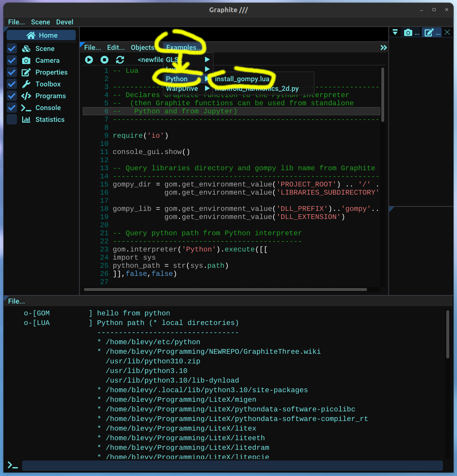Click the reload script icon
The image size is (457, 476).
click(120, 60)
